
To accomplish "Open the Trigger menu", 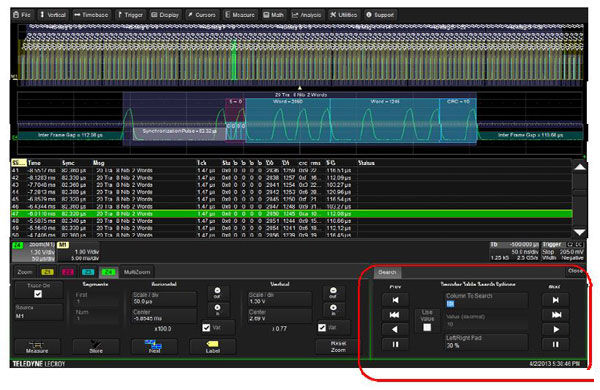I will coord(130,15).
